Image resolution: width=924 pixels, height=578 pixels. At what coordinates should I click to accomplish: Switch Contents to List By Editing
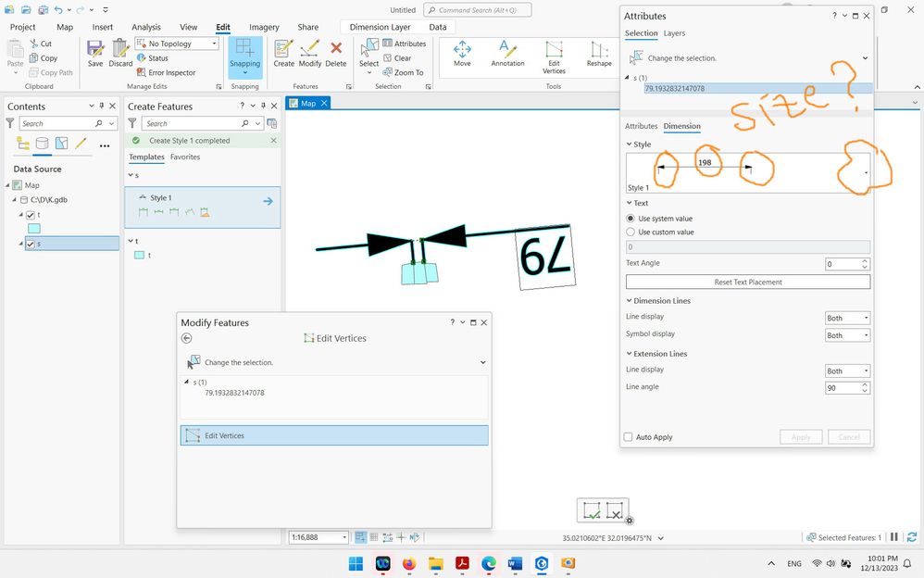pos(81,144)
